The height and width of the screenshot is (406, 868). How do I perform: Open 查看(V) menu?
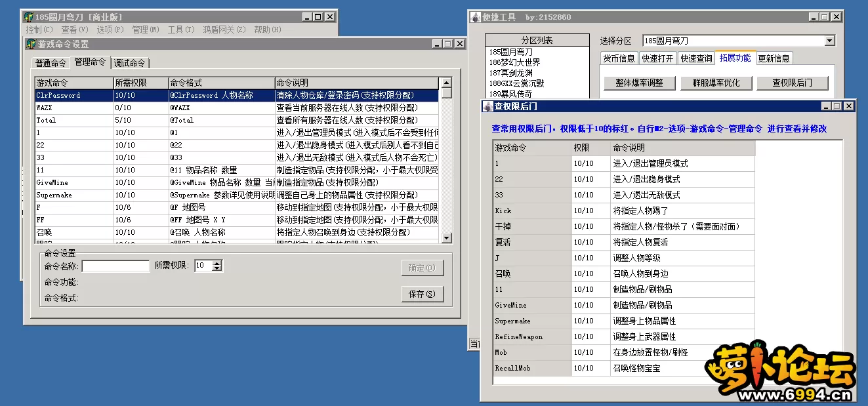(x=75, y=30)
